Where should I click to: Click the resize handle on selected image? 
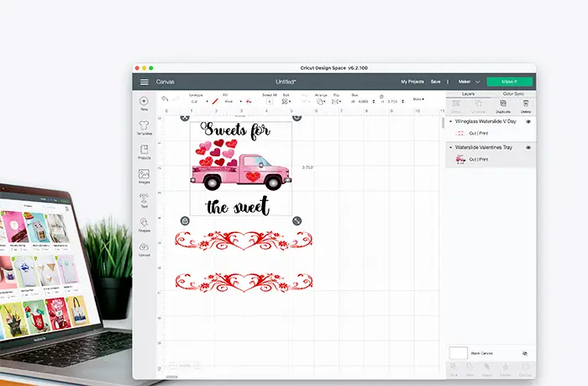(297, 221)
